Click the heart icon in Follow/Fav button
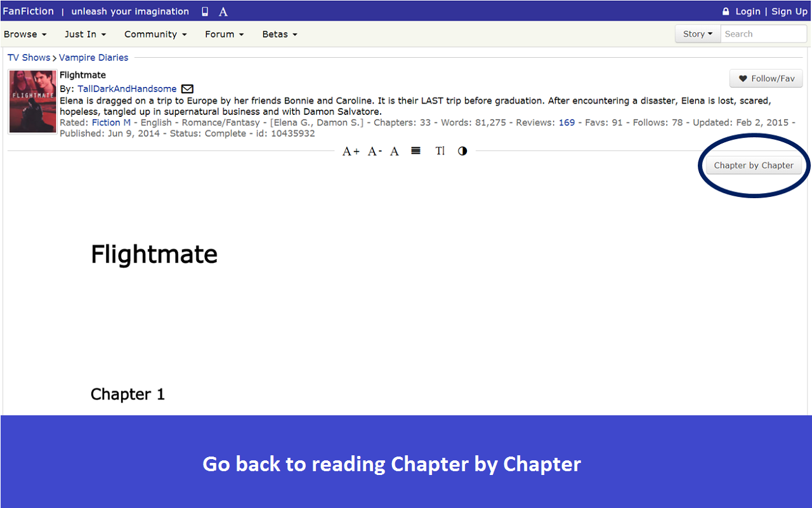Viewport: 812px width, 508px height. pyautogui.click(x=743, y=78)
